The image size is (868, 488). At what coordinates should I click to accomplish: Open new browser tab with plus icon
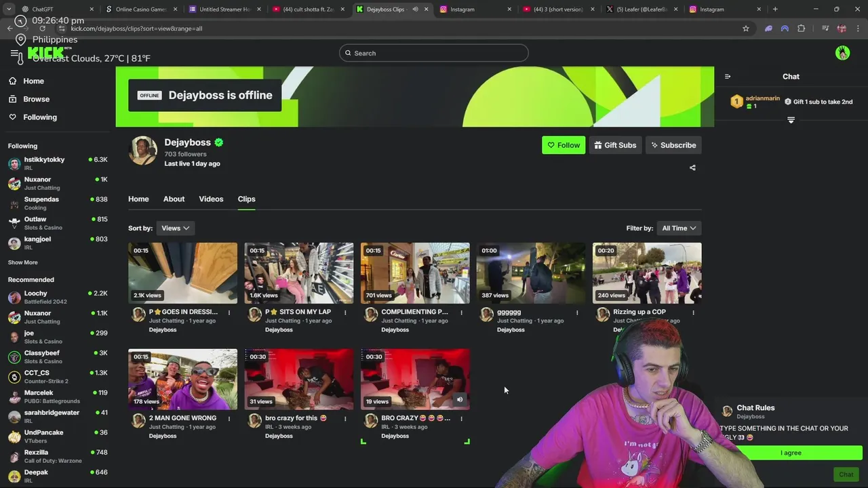pyautogui.click(x=775, y=9)
